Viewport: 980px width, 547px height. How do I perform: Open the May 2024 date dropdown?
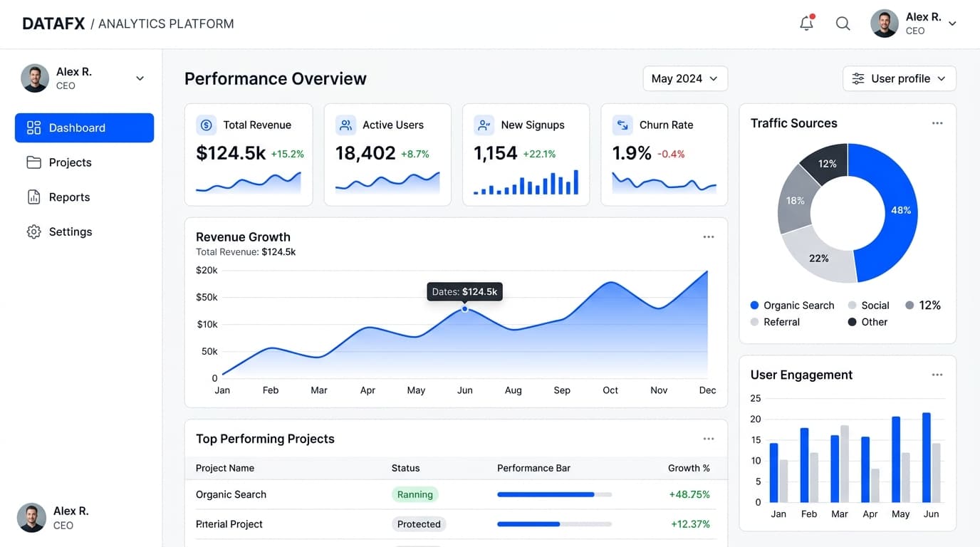tap(685, 78)
